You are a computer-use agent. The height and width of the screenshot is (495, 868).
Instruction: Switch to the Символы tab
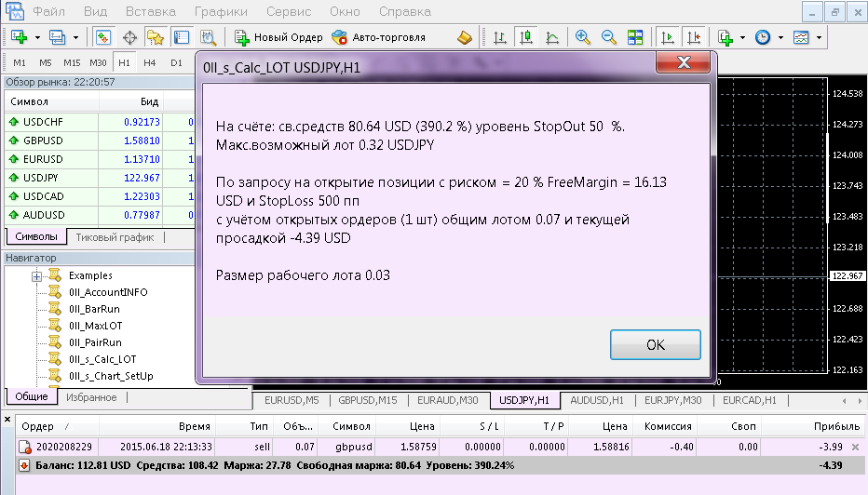36,236
